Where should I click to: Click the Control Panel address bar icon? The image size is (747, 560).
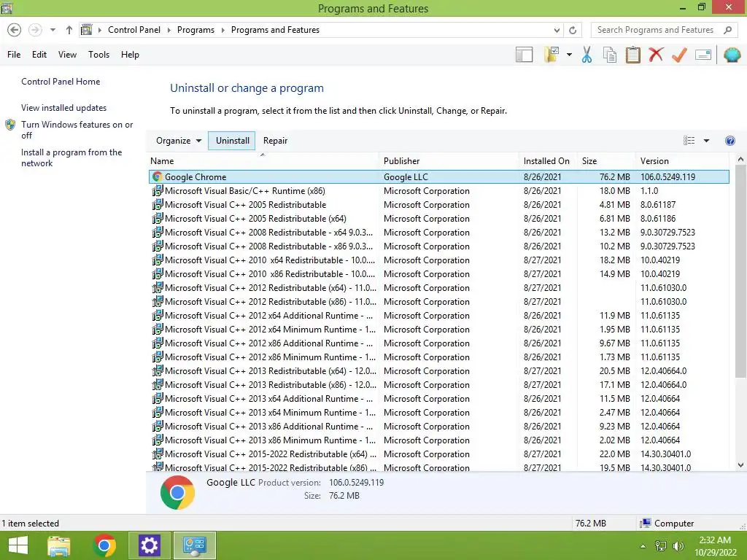point(86,30)
